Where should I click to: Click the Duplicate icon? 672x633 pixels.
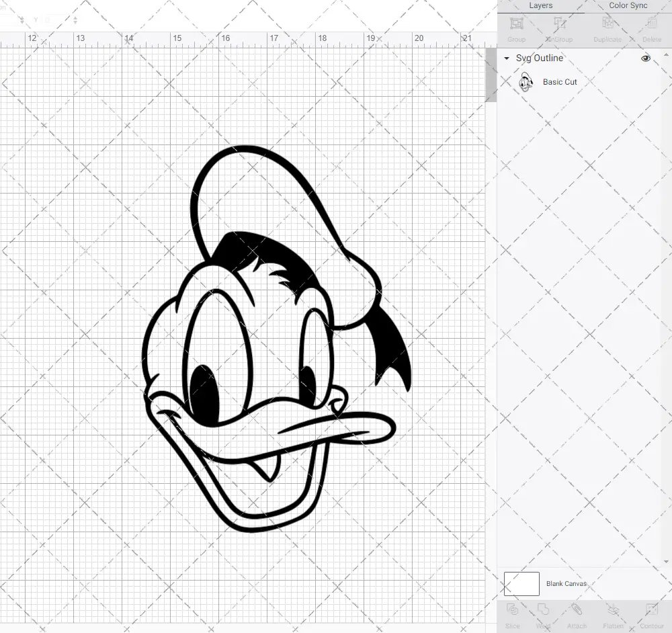(607, 24)
